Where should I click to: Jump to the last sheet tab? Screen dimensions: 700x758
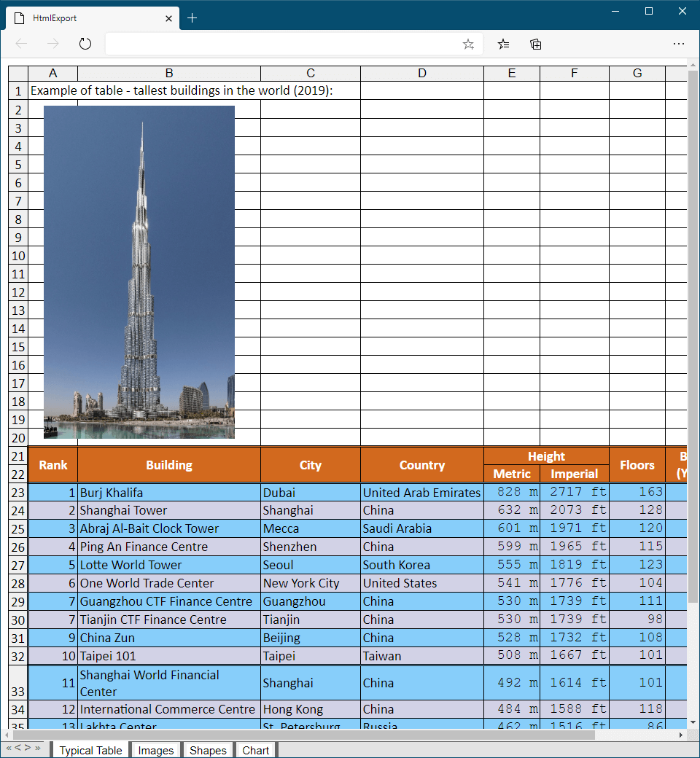37,749
